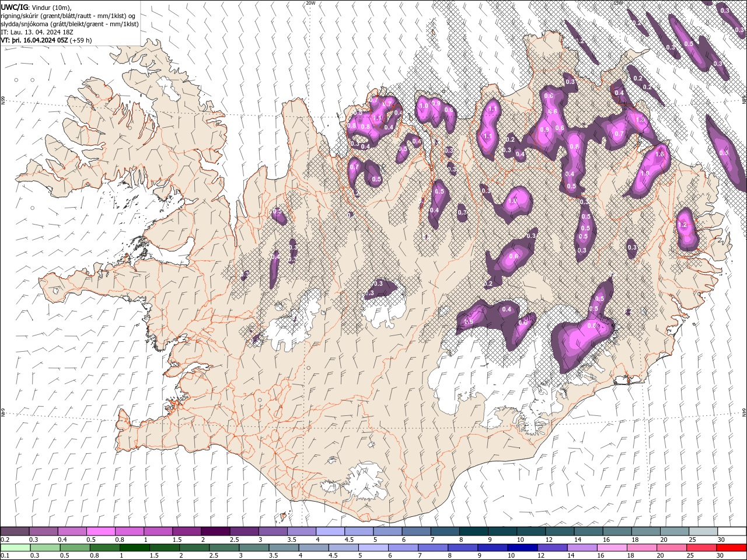The width and height of the screenshot is (747, 560).
Task: Click the "VT: þri. 16.04.2024 05Z" valid time
Action: pyautogui.click(x=34, y=40)
